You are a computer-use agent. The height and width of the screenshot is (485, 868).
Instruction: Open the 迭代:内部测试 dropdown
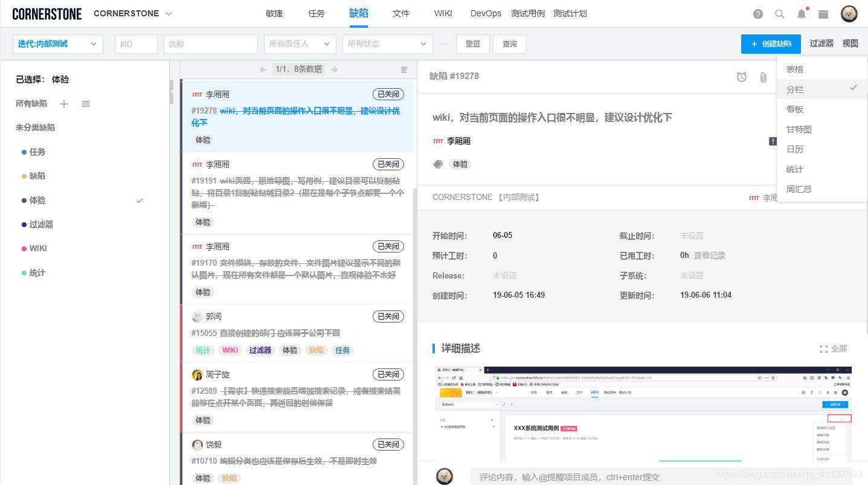(x=57, y=43)
